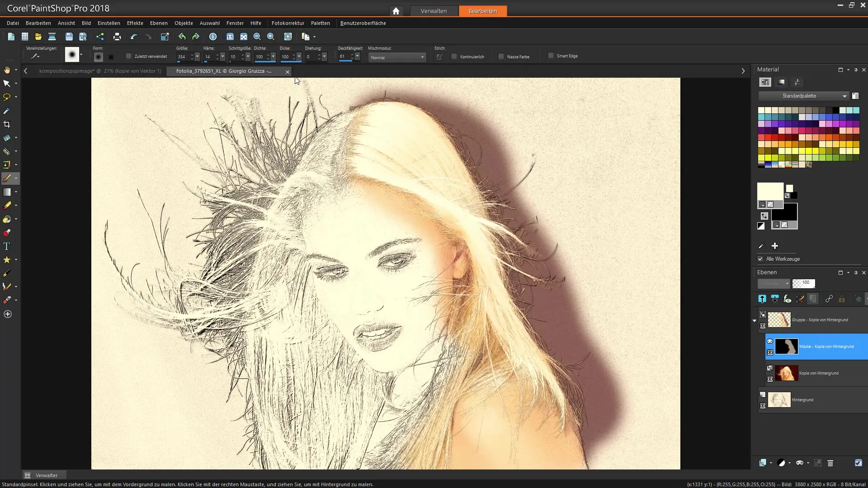Create a new image file
The image size is (868, 488).
[11, 37]
